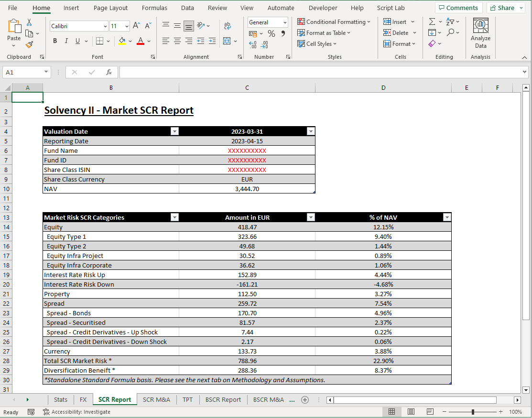This screenshot has height=418, width=532.
Task: Toggle italic formatting
Action: tap(66, 41)
